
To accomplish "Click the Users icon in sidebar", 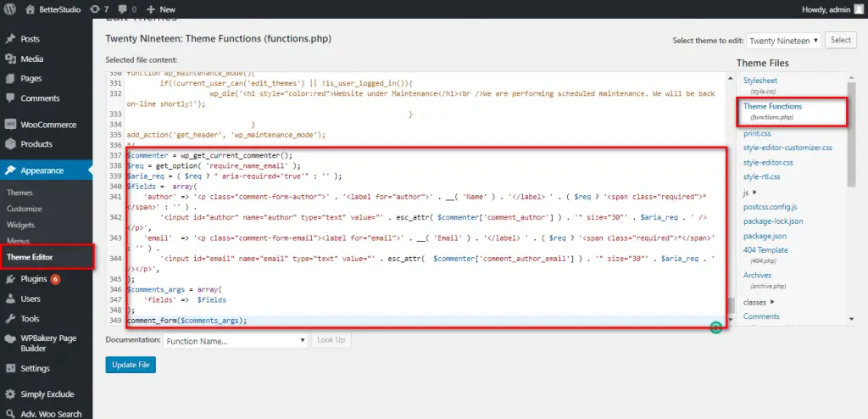I will click(x=10, y=299).
